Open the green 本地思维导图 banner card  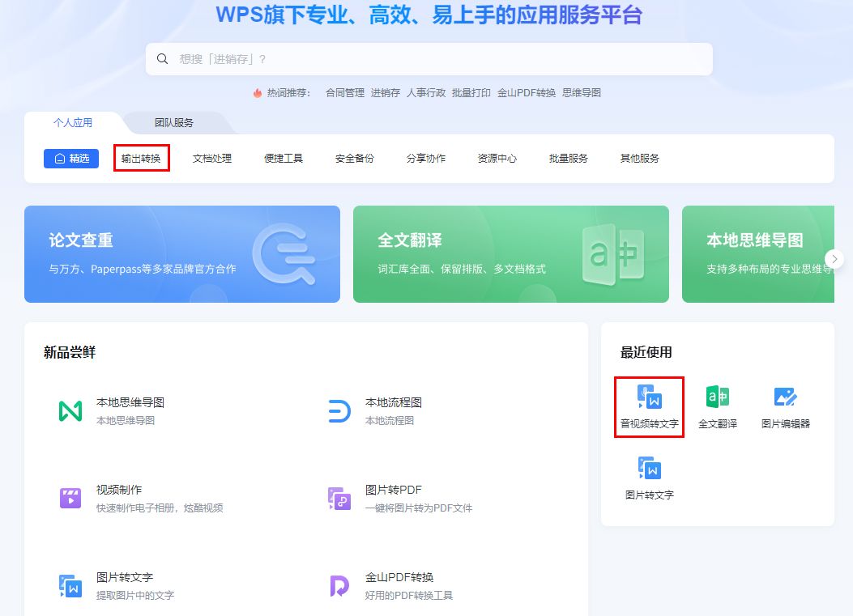(x=757, y=254)
